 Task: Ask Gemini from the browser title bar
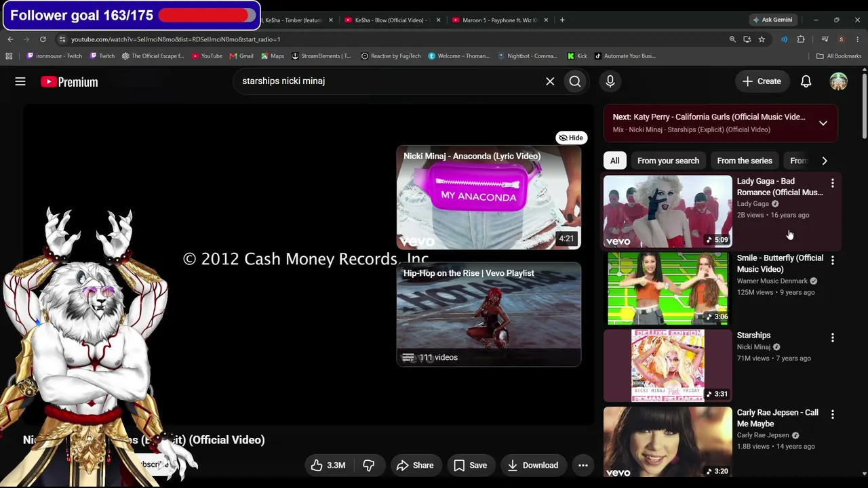pos(772,20)
